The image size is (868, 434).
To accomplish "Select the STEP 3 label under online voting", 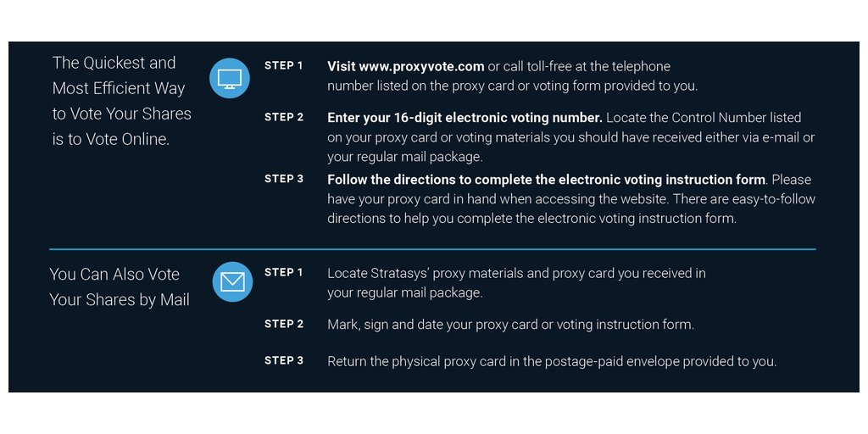I will (x=284, y=179).
